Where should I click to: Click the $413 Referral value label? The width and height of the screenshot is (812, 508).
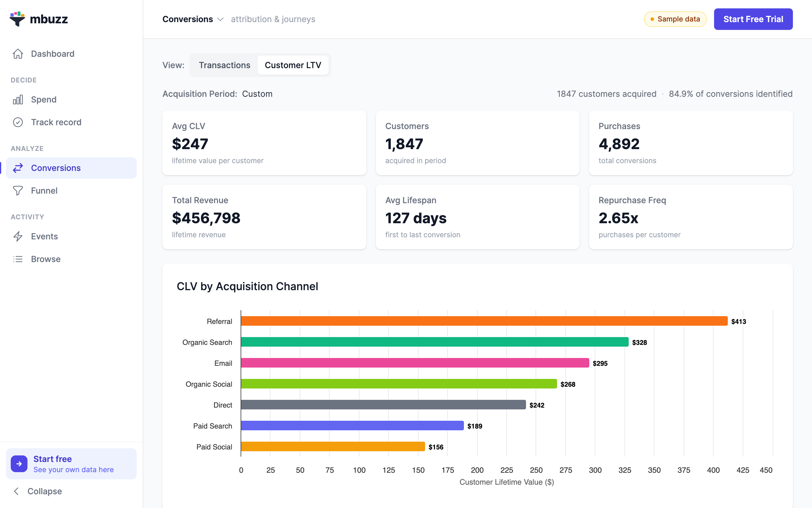tap(739, 322)
